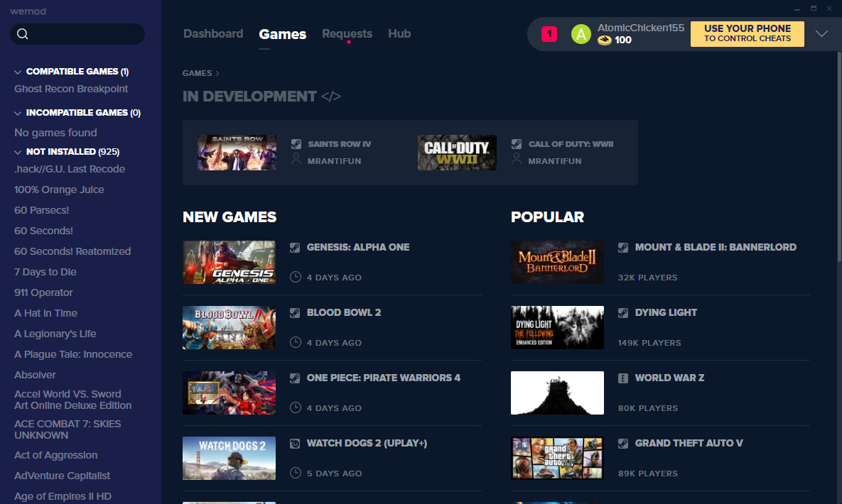The width and height of the screenshot is (842, 504).
Task: Click author icon under Call of Duty: WWII
Action: pyautogui.click(x=517, y=159)
